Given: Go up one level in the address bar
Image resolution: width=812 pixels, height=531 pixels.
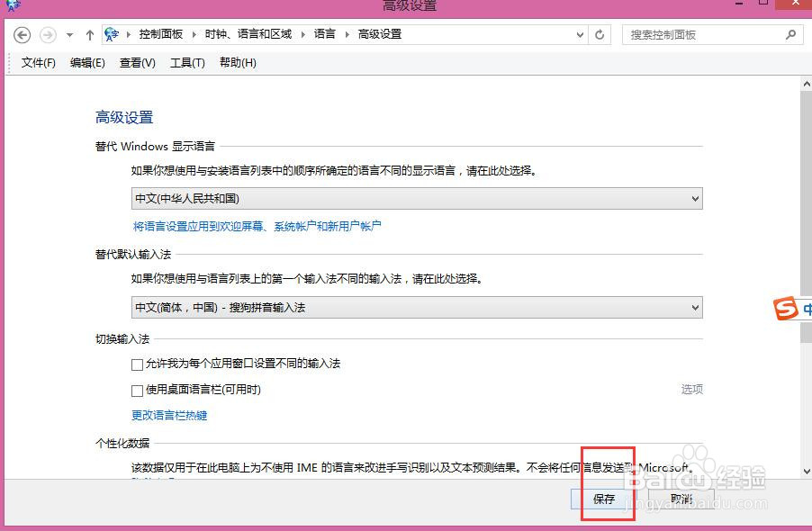Looking at the screenshot, I should click(x=88, y=34).
